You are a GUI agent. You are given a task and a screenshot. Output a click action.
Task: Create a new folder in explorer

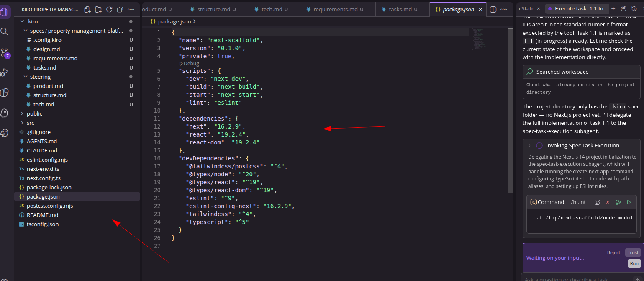[98, 9]
